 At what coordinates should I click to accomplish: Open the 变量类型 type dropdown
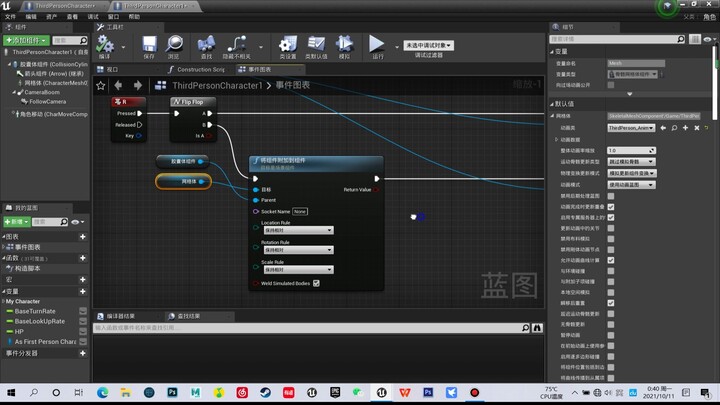coord(633,74)
